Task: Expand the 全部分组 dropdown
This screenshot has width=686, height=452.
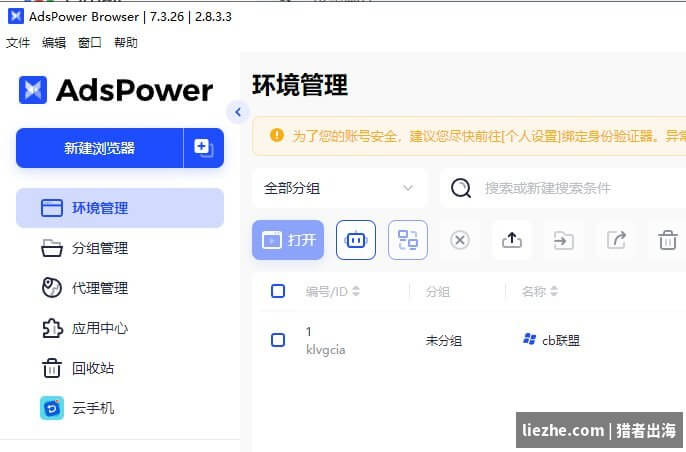Action: [x=340, y=188]
